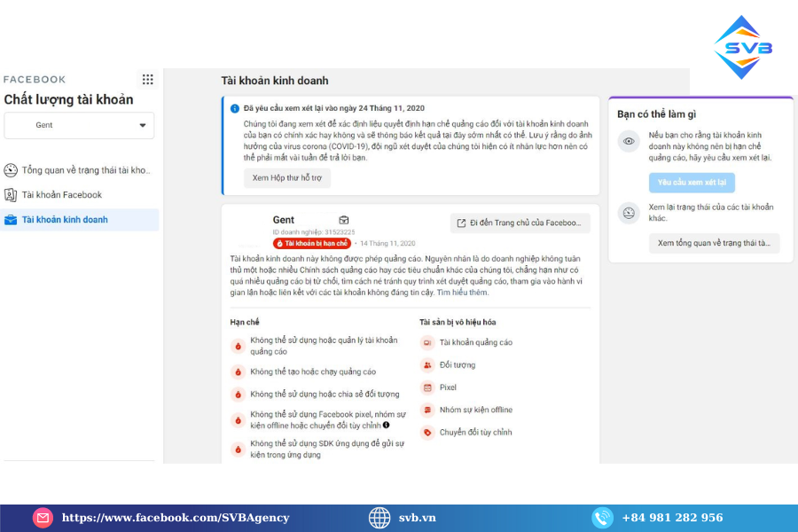Open Xem Hộp thư hỗ trợ button
This screenshot has width=798, height=532.
coord(287,177)
